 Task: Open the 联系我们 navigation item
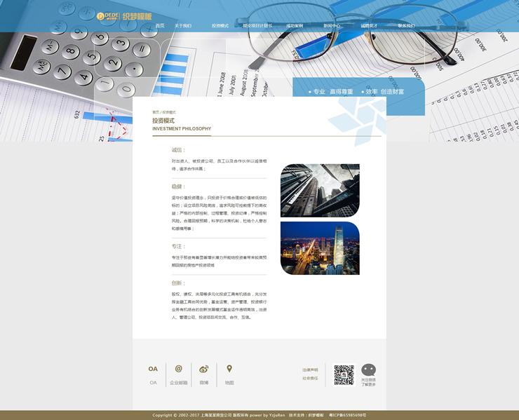click(406, 26)
